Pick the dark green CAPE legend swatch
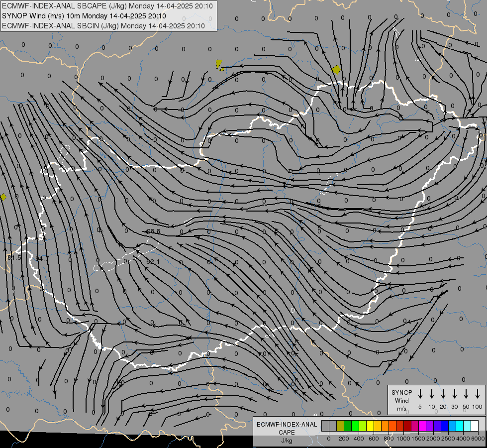Image resolution: width=487 pixels, height=448 pixels. (x=348, y=426)
